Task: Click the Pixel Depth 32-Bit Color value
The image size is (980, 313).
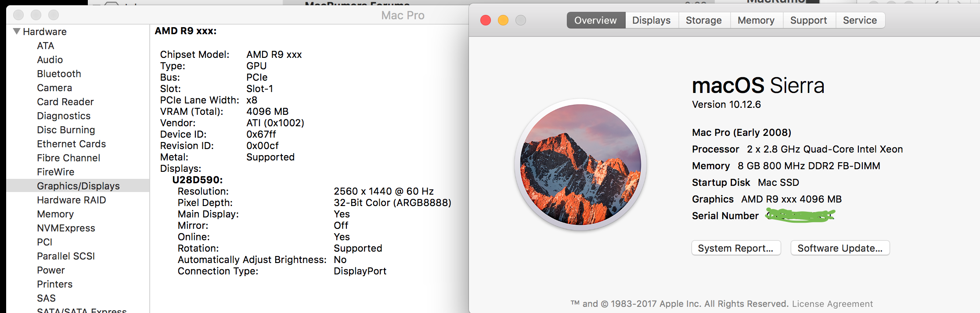Action: pyautogui.click(x=393, y=203)
